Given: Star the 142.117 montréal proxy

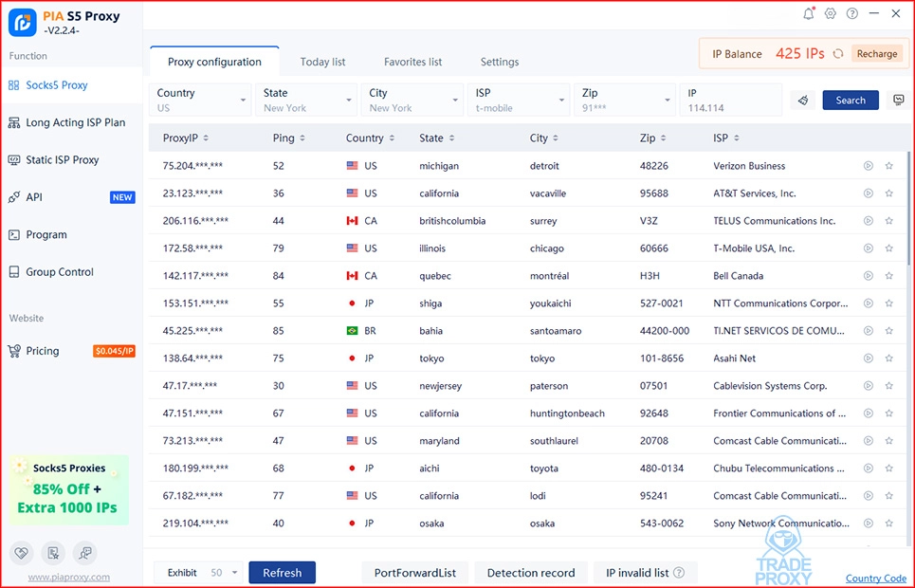Looking at the screenshot, I should (x=888, y=276).
